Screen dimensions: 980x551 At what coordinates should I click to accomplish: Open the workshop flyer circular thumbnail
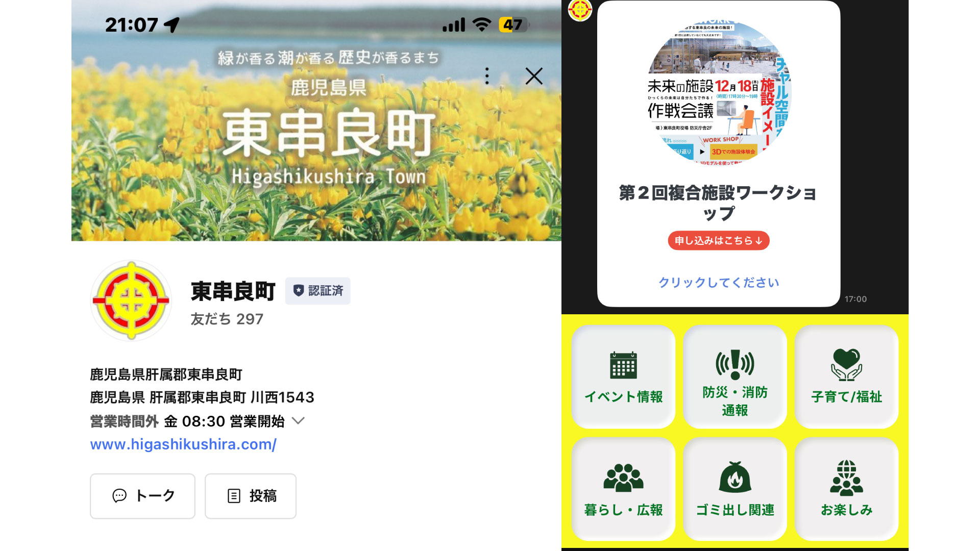tap(719, 92)
